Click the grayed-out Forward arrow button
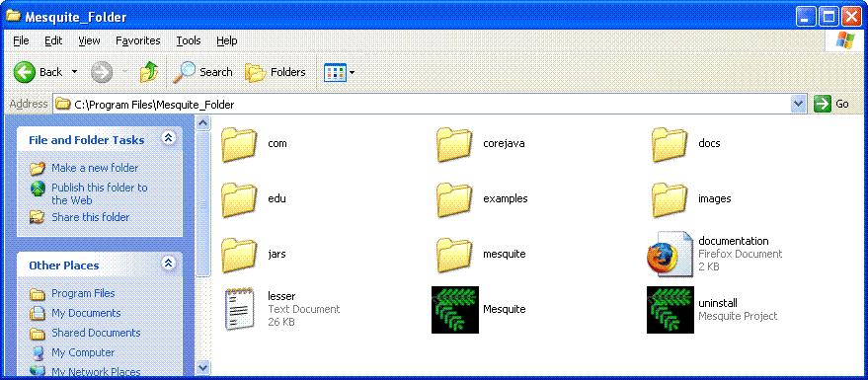This screenshot has width=868, height=380. point(102,72)
